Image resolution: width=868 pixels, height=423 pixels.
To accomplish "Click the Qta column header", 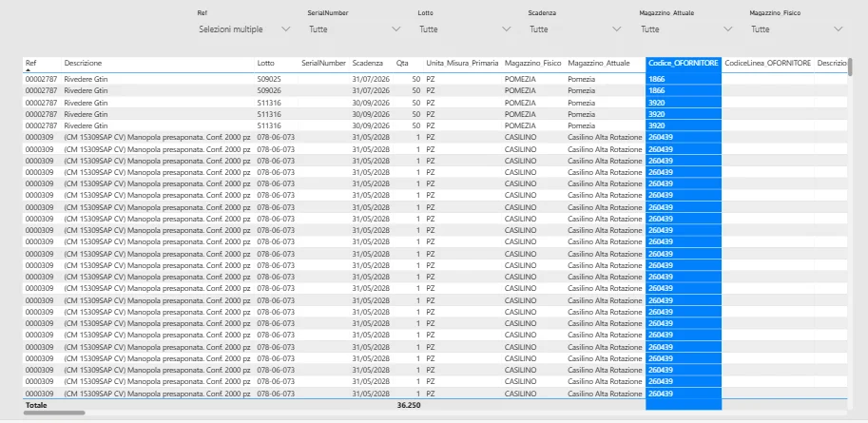I will (402, 63).
